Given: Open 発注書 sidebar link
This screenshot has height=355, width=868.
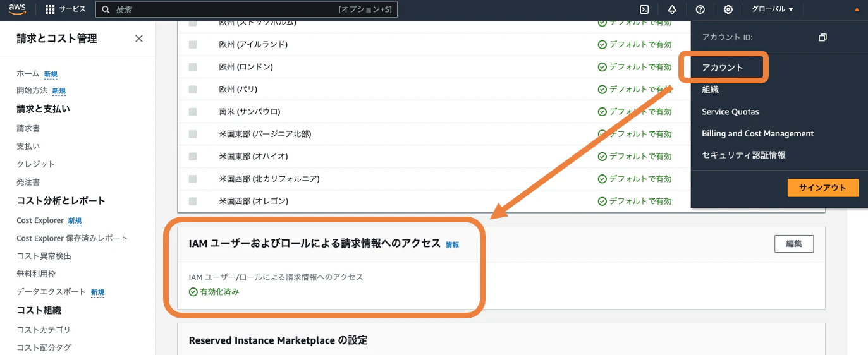Looking at the screenshot, I should point(28,182).
